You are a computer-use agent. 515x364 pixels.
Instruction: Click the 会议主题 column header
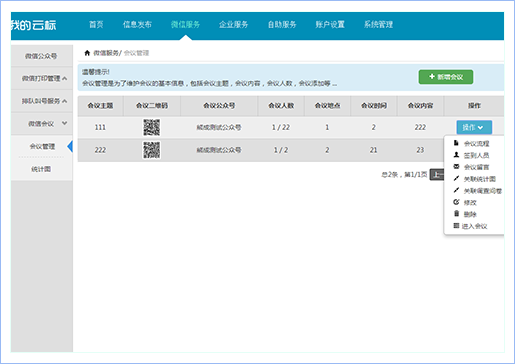pyautogui.click(x=100, y=106)
